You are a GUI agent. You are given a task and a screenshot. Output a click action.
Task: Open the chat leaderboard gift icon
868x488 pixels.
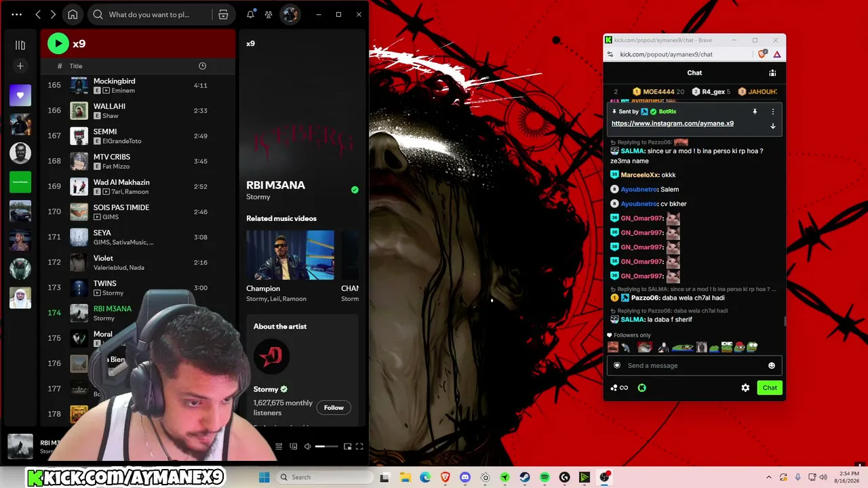772,73
